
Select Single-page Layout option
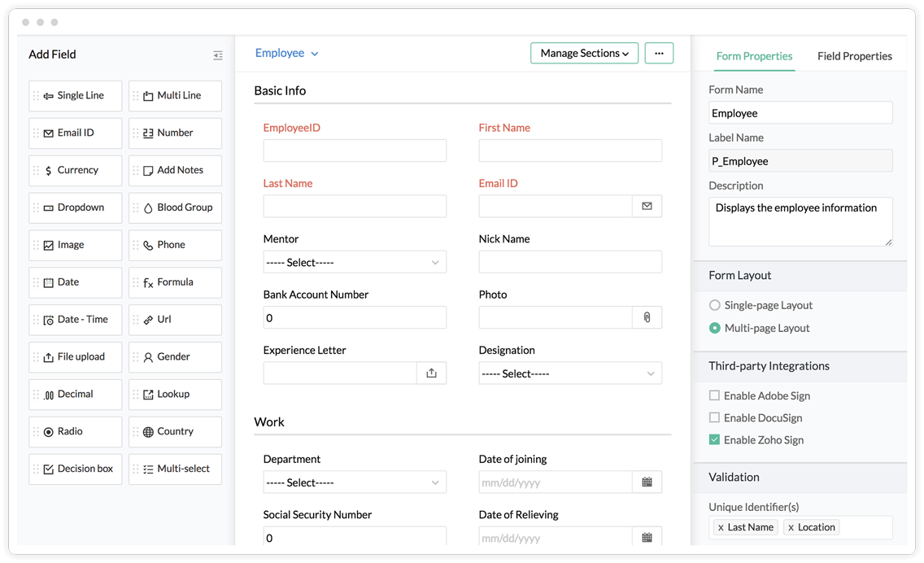(715, 305)
